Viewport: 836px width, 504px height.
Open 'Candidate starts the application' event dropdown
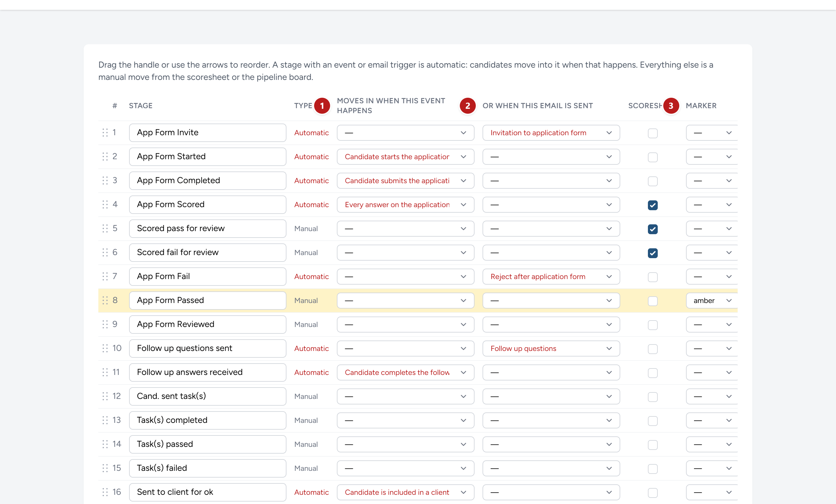[x=405, y=156]
